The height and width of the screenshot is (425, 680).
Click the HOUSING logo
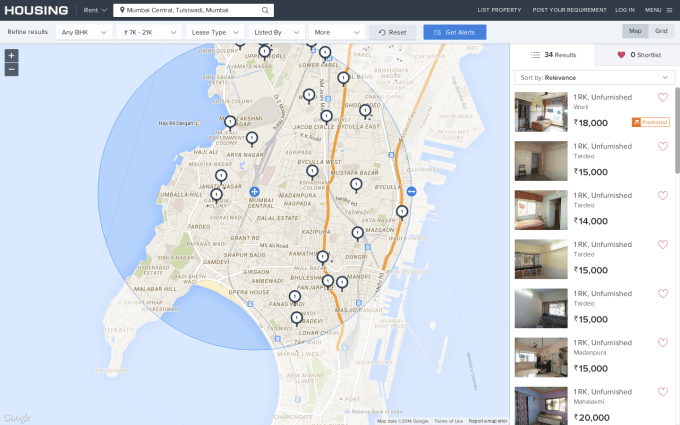[x=36, y=10]
